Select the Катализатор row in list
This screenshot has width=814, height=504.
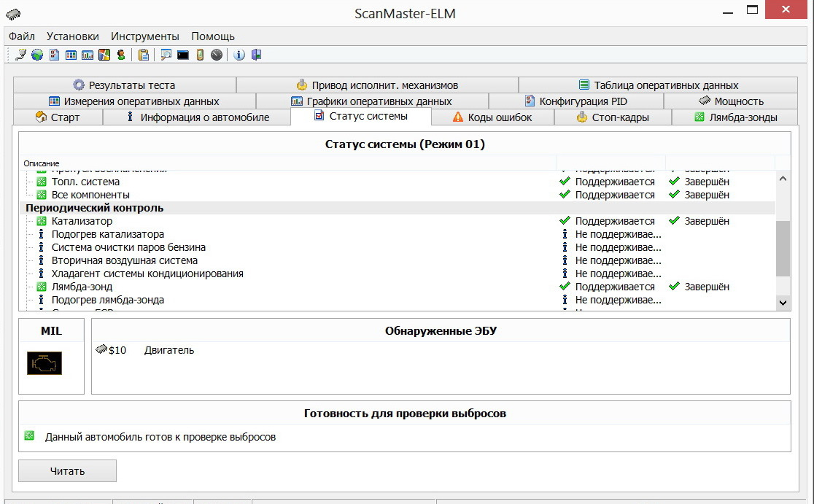(x=82, y=221)
